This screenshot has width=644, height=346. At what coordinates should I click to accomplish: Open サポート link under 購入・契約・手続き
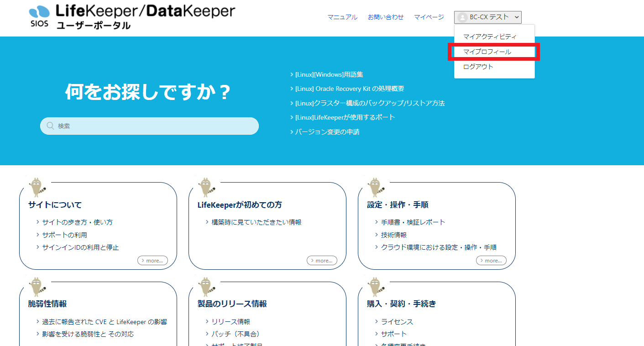pyautogui.click(x=394, y=334)
